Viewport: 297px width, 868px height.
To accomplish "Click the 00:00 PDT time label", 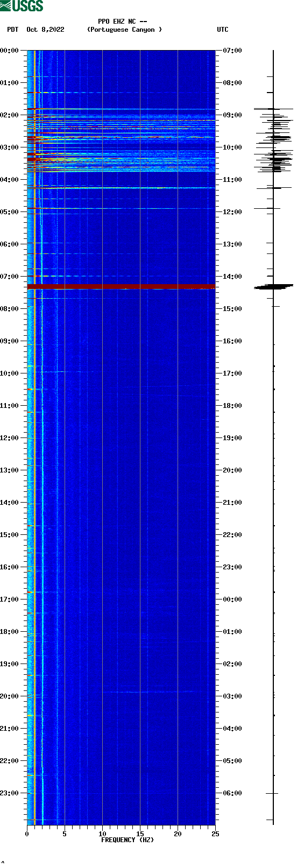I will (x=10, y=51).
